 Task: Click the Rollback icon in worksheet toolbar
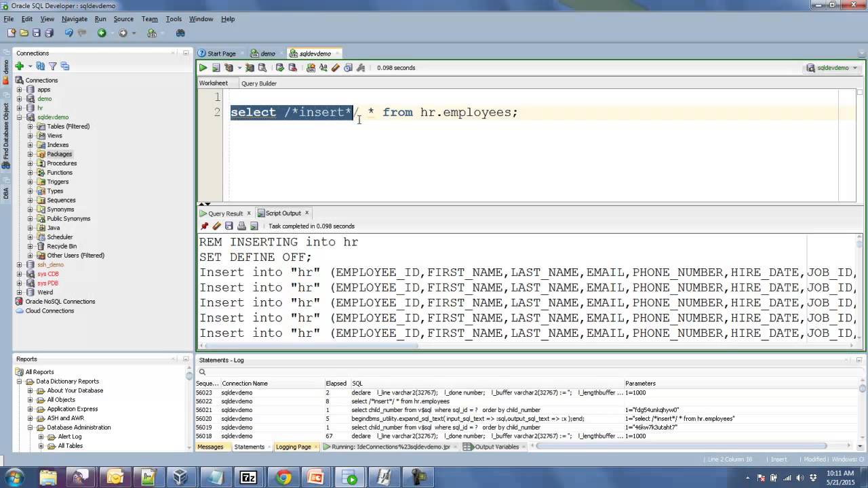tap(292, 68)
